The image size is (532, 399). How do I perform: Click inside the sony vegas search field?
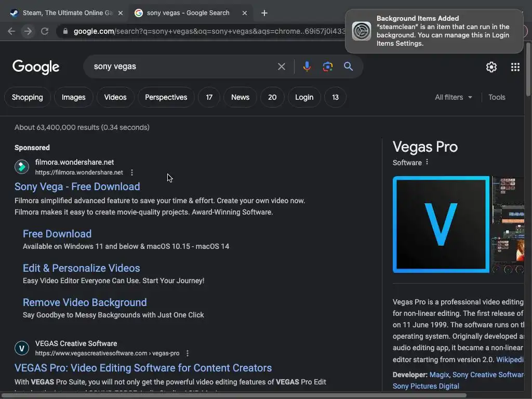click(183, 66)
